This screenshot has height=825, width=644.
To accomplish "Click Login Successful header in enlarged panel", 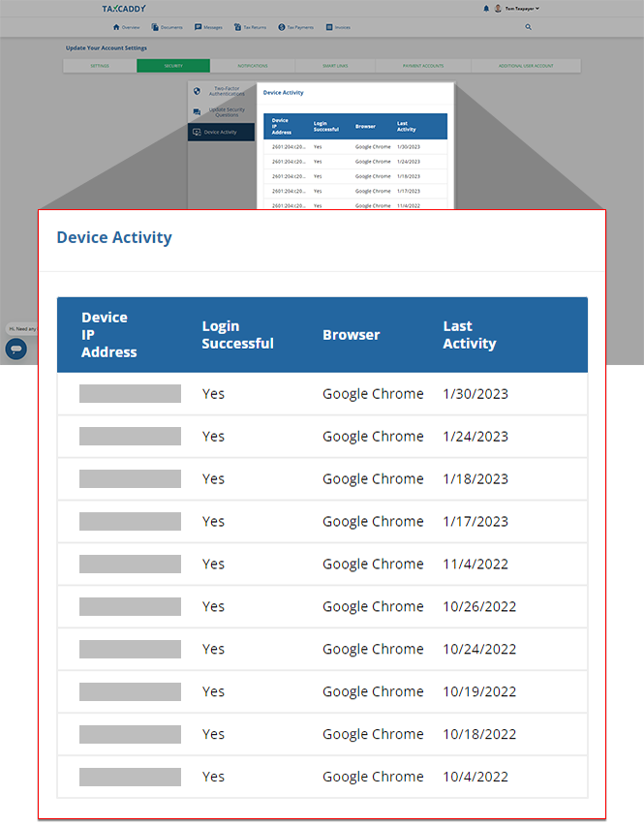I will [x=238, y=335].
